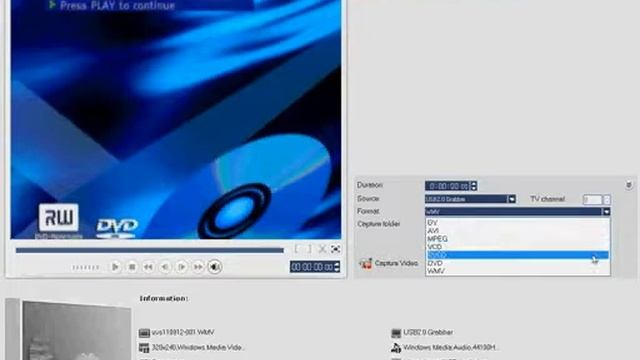This screenshot has width=640, height=360.
Task: Choose AVI from the Format list
Action: 518,231
